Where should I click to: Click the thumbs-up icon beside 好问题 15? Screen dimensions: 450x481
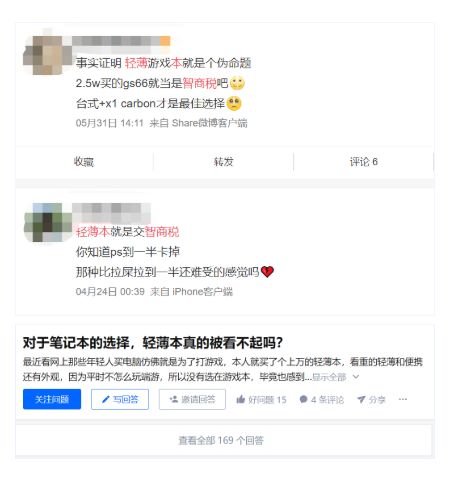pos(241,399)
